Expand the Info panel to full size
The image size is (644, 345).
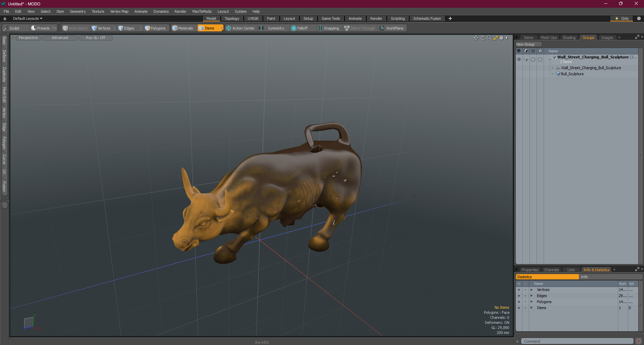pyautogui.click(x=637, y=269)
